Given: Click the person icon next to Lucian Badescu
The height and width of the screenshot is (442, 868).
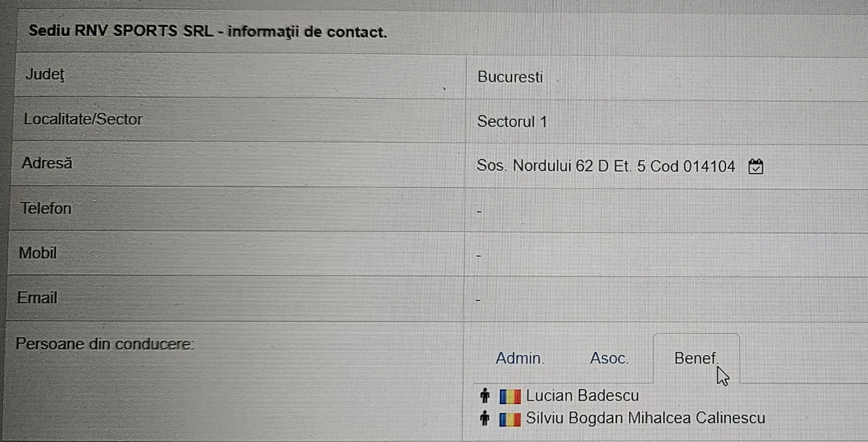Looking at the screenshot, I should 484,396.
